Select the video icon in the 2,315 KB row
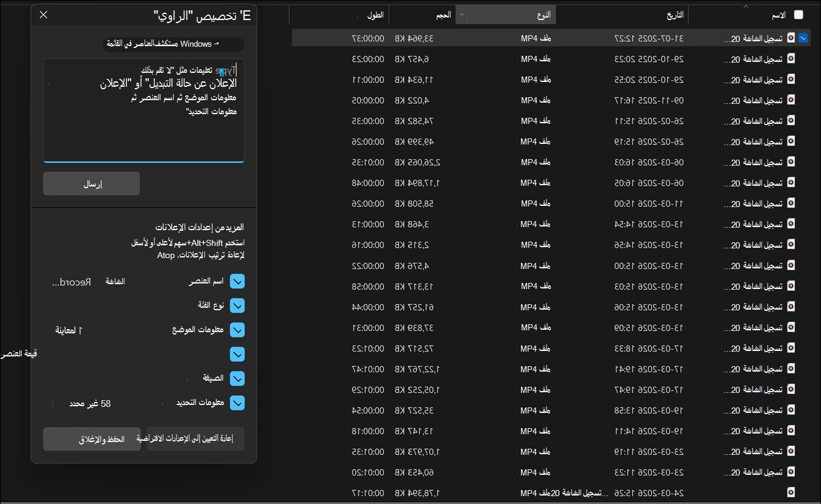 [791, 244]
